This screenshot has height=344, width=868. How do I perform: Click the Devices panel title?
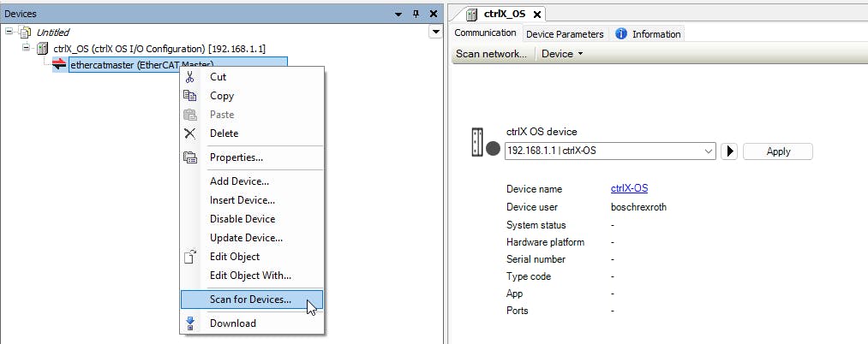pyautogui.click(x=21, y=14)
